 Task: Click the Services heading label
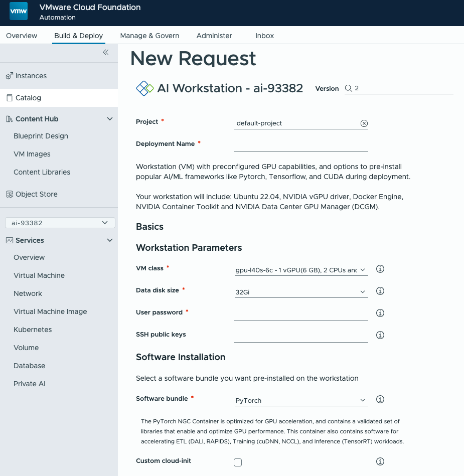tap(30, 240)
